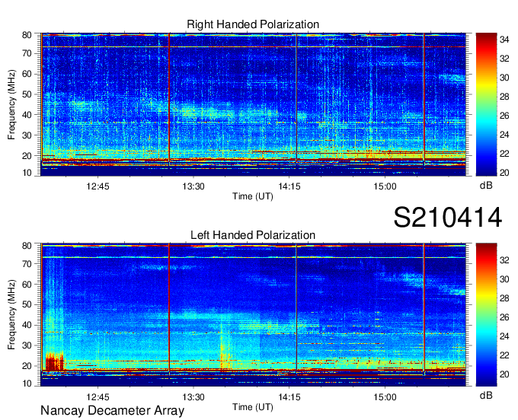Viewport: 518px width, 420px height.
Task: Click the "70" frequency tick on Right Handed plot
Action: 27,53
